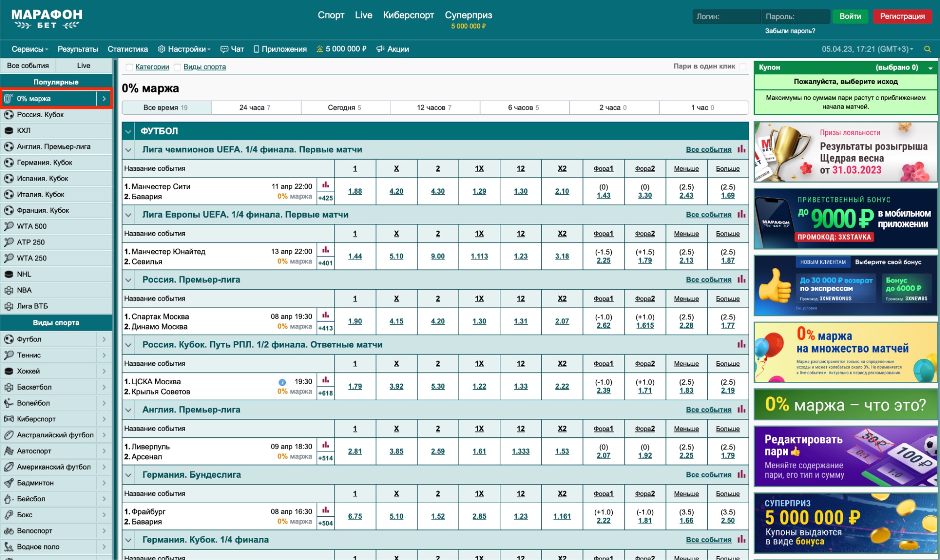Open the Акции promotions link

tap(393, 49)
